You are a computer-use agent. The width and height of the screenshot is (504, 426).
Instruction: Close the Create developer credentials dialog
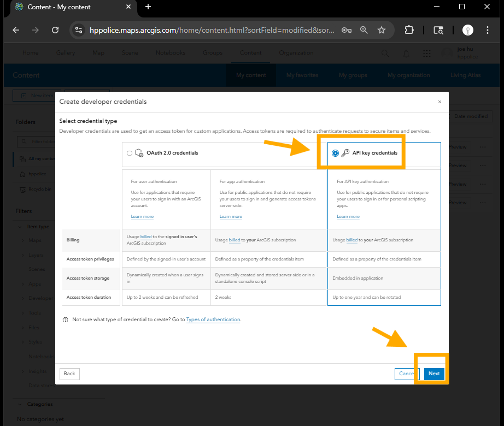[x=439, y=102]
